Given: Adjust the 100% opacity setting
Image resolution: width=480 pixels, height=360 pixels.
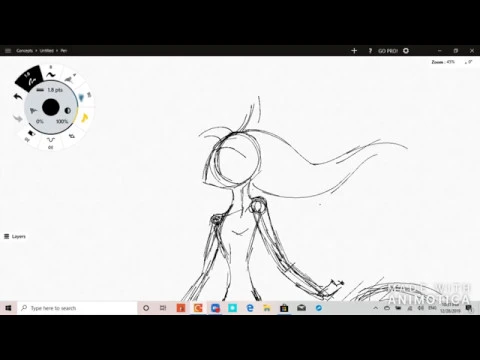Looking at the screenshot, I should [x=62, y=121].
